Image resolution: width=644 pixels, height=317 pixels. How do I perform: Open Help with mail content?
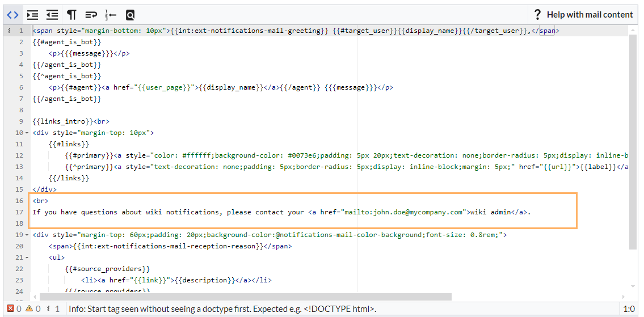pyautogui.click(x=583, y=15)
